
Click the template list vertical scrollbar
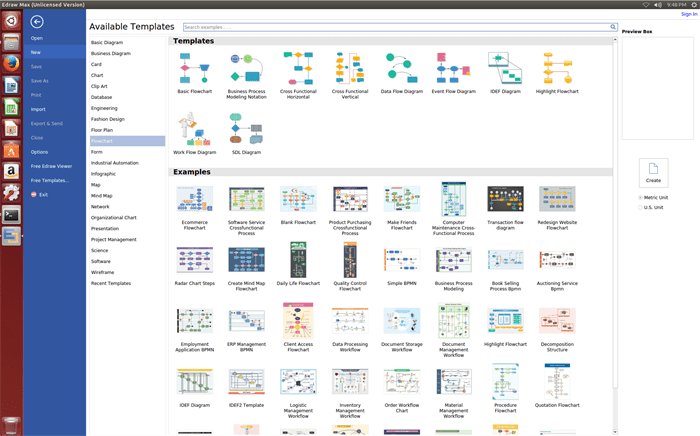pyautogui.click(x=615, y=214)
